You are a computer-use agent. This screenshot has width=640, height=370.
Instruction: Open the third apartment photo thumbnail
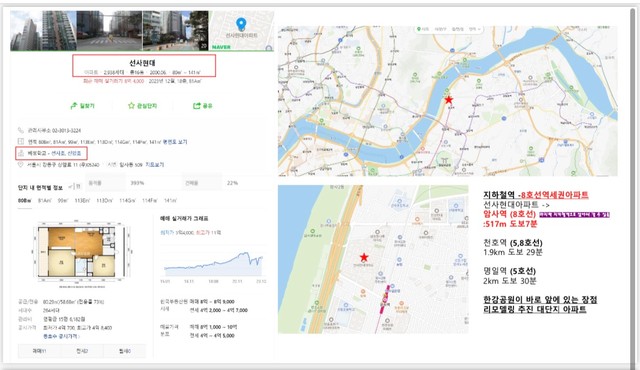pyautogui.click(x=176, y=31)
